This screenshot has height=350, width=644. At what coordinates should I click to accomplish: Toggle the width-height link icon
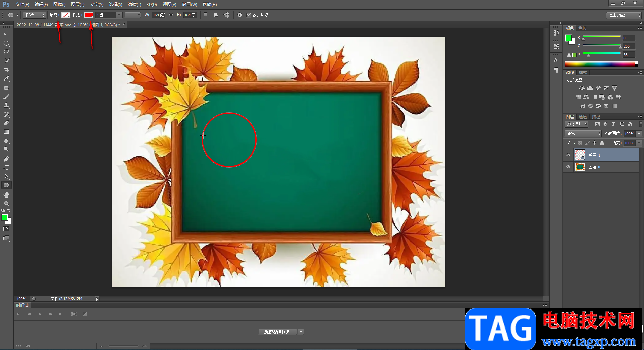[171, 15]
